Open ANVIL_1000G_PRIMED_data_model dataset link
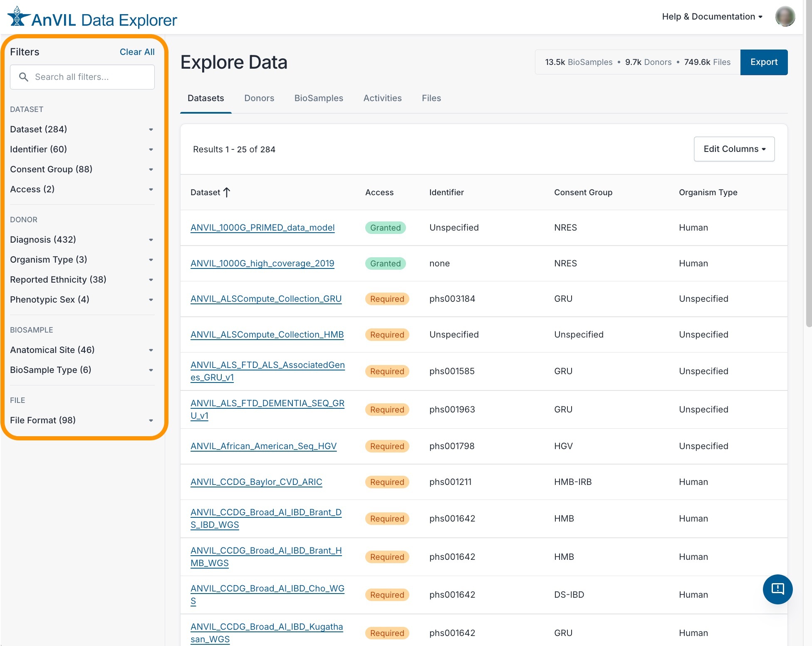The height and width of the screenshot is (646, 812). click(x=262, y=228)
